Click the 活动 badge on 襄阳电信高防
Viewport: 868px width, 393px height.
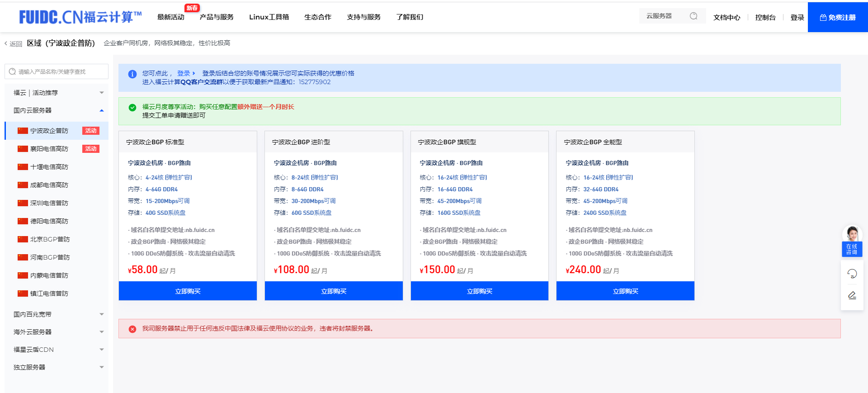(x=91, y=149)
